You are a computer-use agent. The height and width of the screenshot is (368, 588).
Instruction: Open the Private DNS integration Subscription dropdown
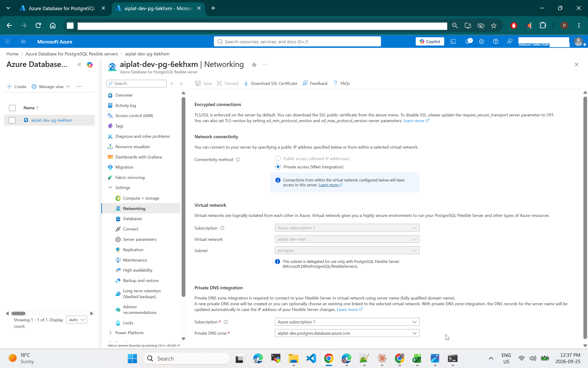pyautogui.click(x=347, y=322)
